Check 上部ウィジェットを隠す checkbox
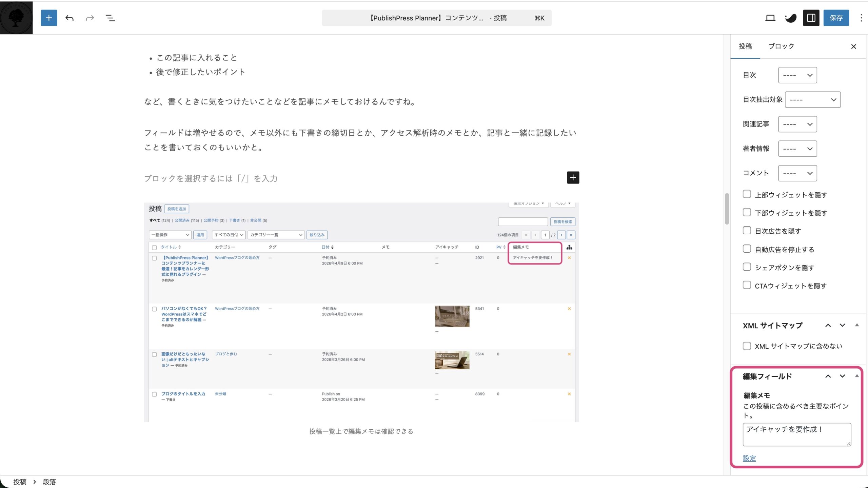The width and height of the screenshot is (868, 488). click(x=747, y=194)
